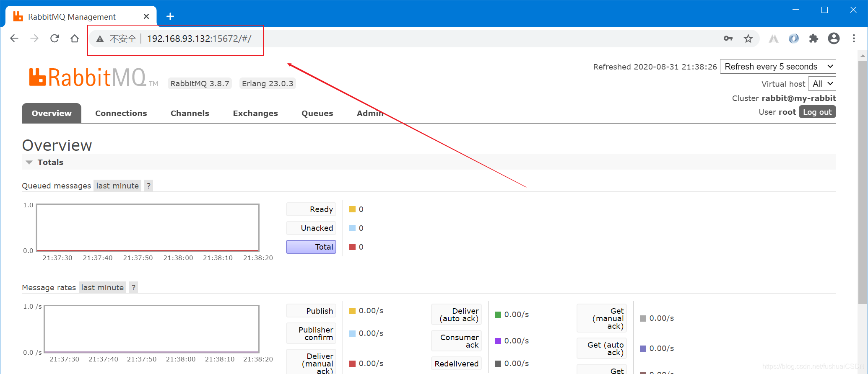Open the Admin tab

coord(370,113)
